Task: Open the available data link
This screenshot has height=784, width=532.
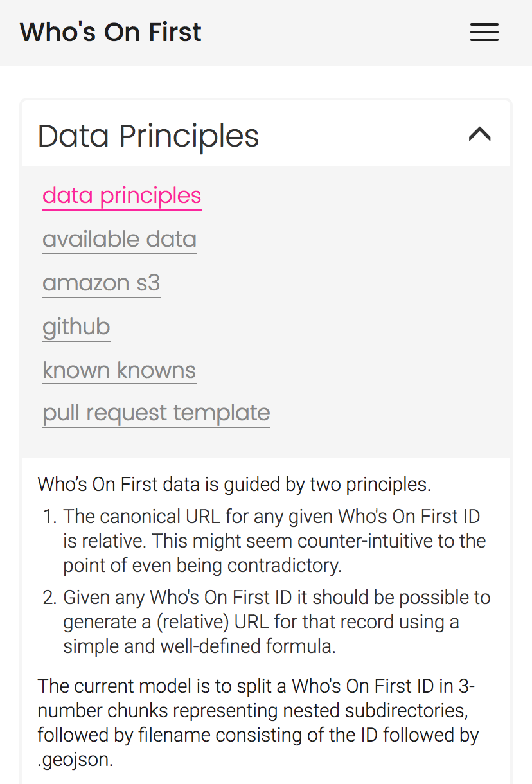Action: (x=120, y=239)
